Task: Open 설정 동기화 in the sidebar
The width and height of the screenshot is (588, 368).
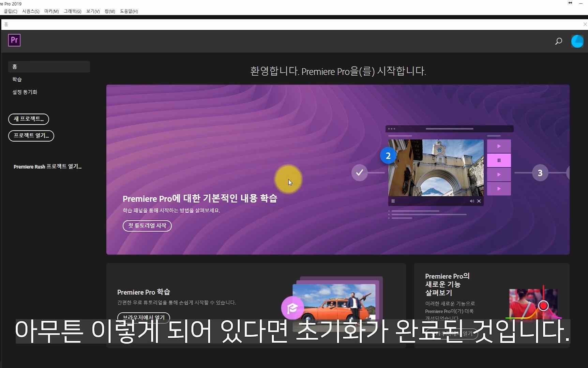Action: pos(25,92)
